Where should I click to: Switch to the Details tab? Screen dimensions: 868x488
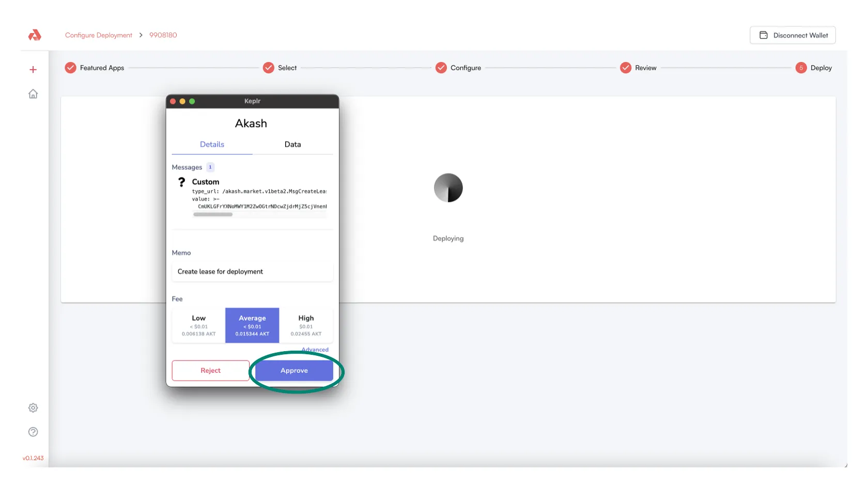212,145
